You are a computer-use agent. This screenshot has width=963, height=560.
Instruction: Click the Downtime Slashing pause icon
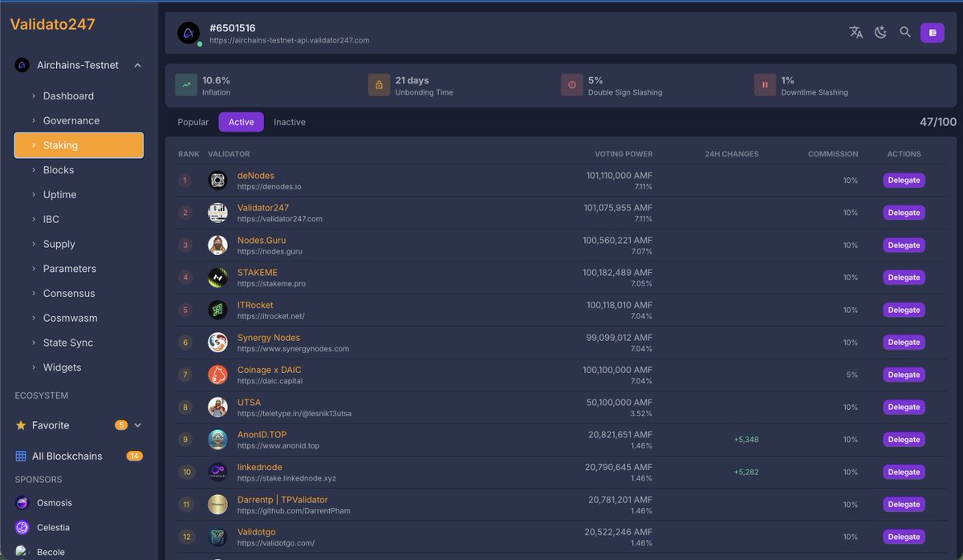(765, 85)
